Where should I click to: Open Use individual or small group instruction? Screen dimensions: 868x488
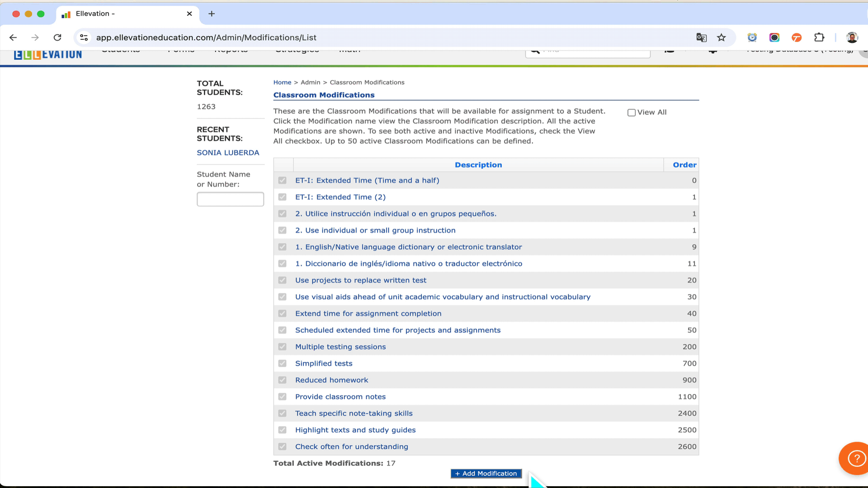(x=375, y=230)
